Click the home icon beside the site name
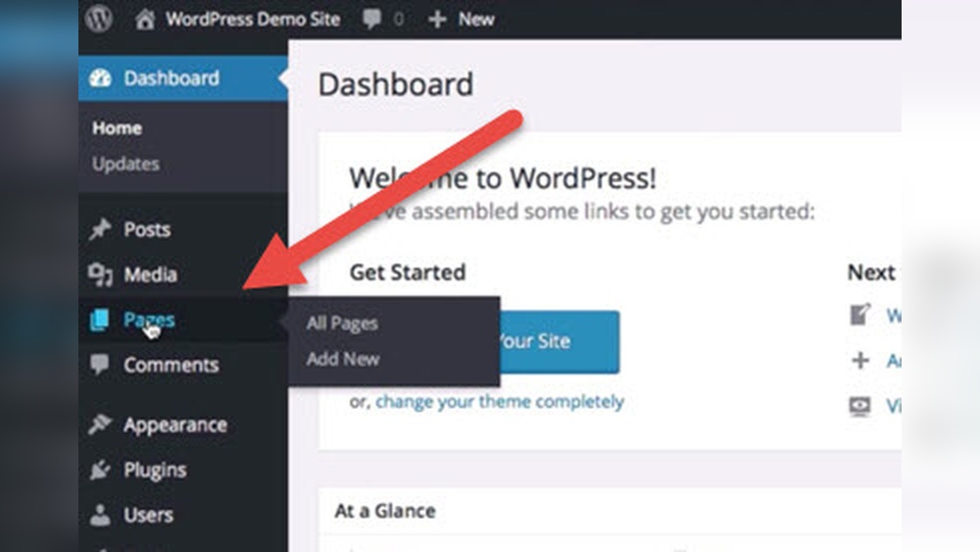This screenshot has width=980, height=552. (144, 19)
